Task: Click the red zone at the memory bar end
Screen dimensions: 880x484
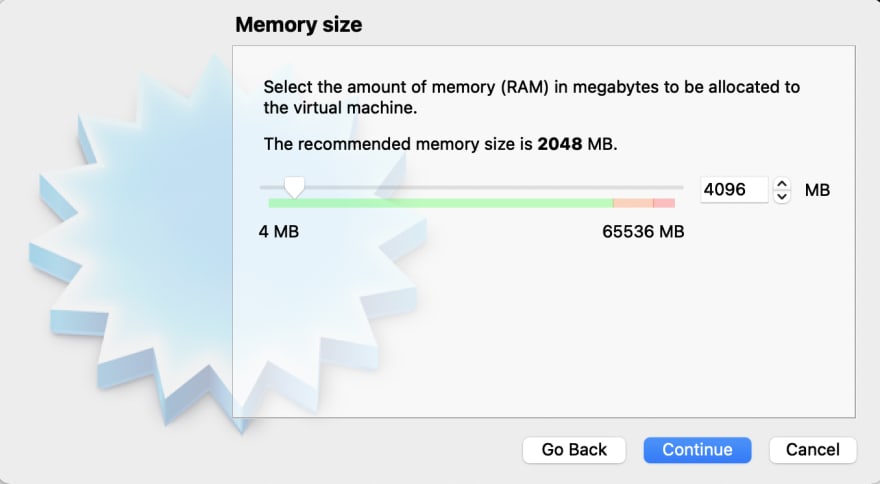Action: (x=664, y=203)
